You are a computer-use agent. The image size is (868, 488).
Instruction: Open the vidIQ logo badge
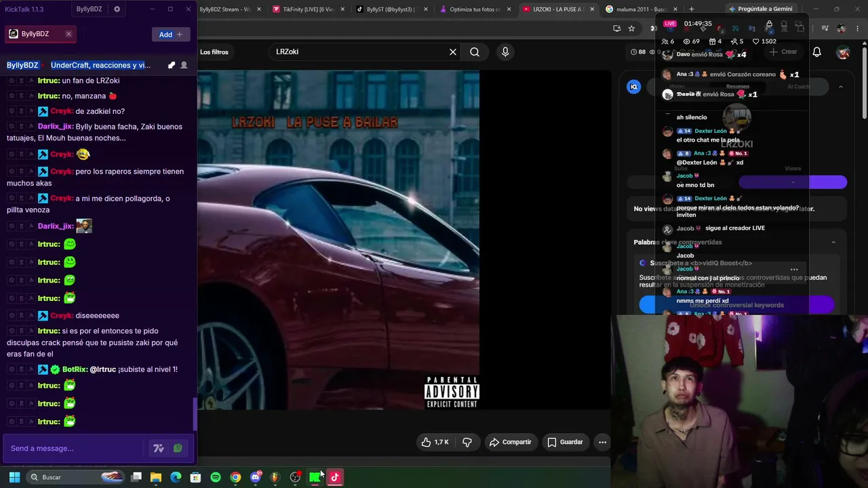pyautogui.click(x=634, y=87)
